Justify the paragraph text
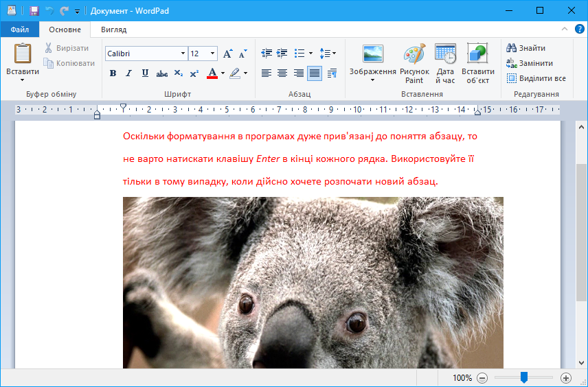This screenshot has height=387, width=588. click(314, 73)
